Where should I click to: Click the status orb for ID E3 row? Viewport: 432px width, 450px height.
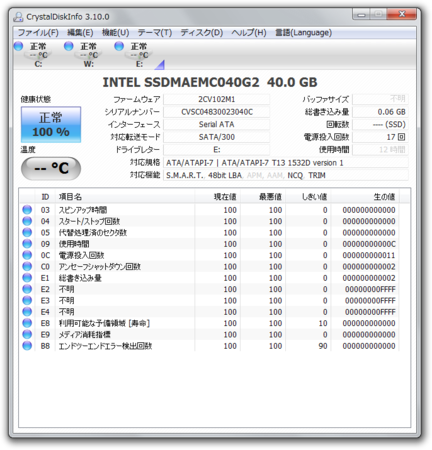click(x=27, y=300)
